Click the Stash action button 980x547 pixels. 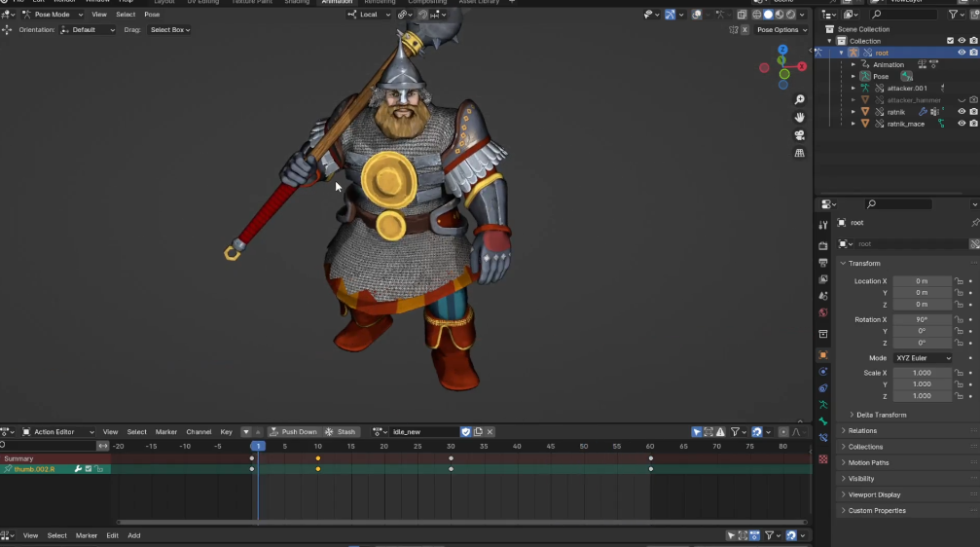pos(341,432)
